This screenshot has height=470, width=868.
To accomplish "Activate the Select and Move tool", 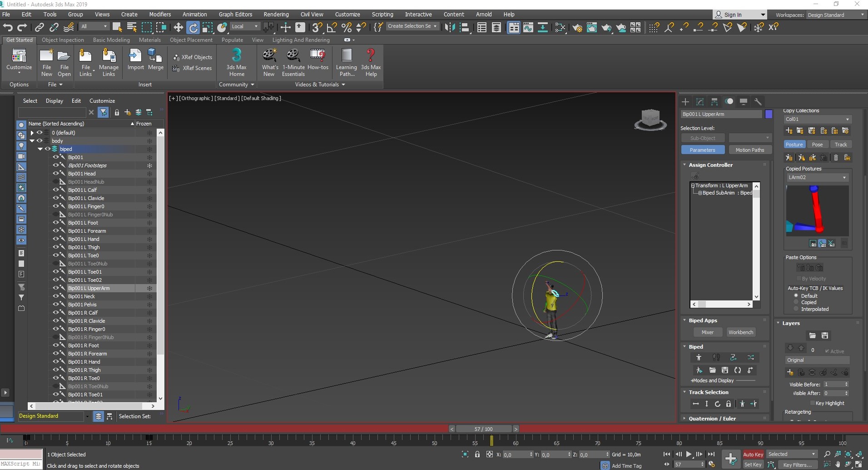I will click(178, 27).
